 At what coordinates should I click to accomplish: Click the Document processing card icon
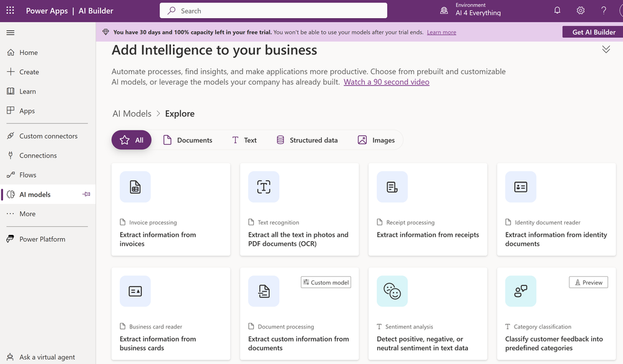(x=263, y=291)
